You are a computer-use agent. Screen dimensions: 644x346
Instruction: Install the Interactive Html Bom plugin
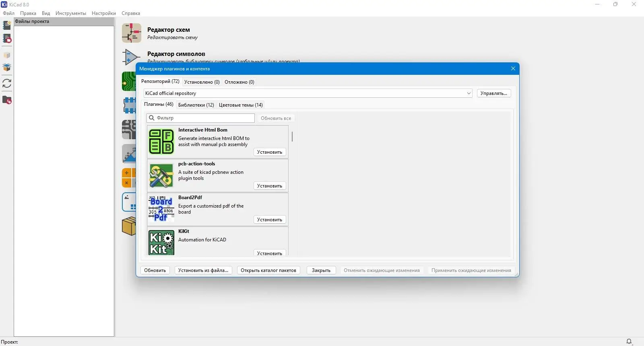270,152
